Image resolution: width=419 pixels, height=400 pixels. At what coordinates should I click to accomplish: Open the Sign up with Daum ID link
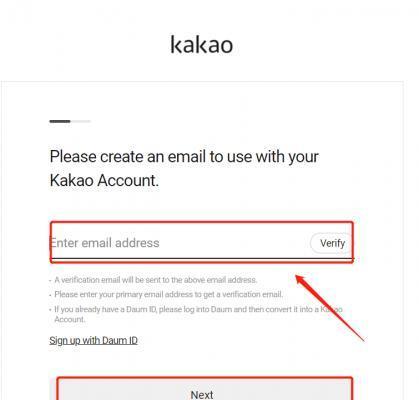point(93,340)
